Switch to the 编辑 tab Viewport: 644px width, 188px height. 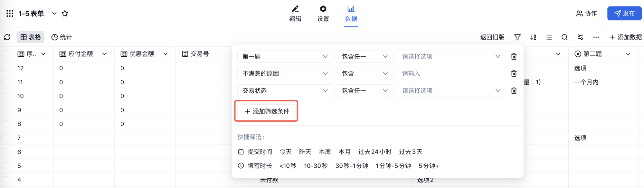295,14
